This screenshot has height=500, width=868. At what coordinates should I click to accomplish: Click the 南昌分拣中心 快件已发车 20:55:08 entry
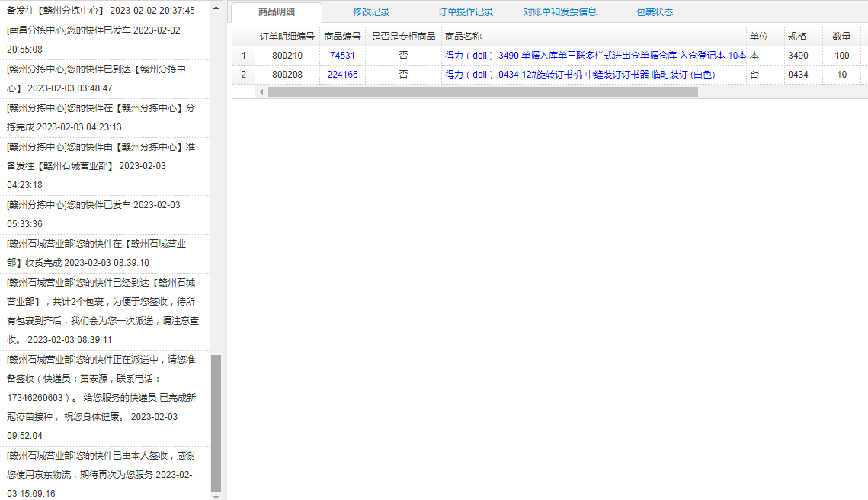pos(104,40)
